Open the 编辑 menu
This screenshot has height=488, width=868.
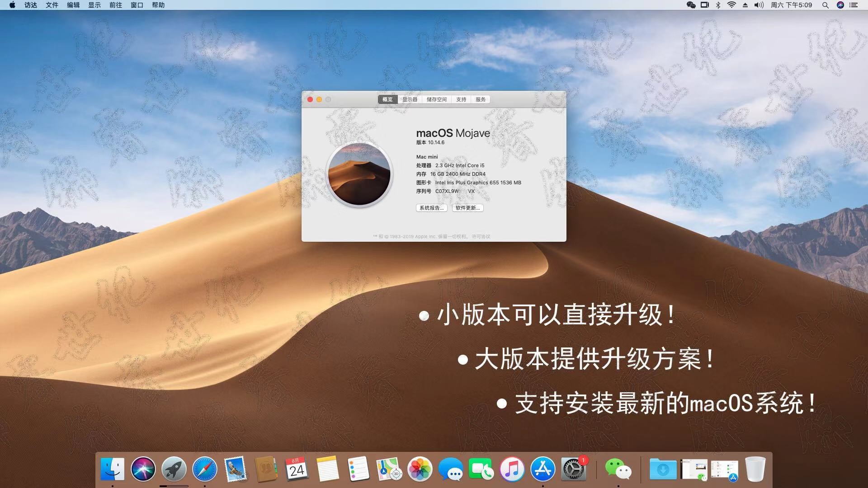click(x=73, y=5)
